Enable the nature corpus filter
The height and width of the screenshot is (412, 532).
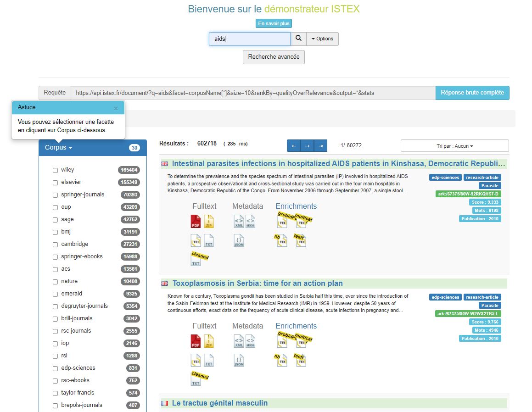pyautogui.click(x=55, y=281)
